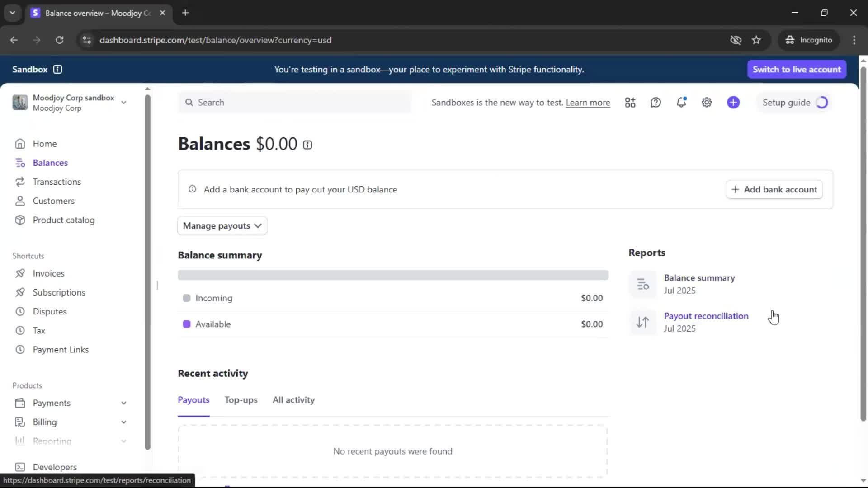The image size is (868, 488).
Task: Open notifications bell icon
Action: click(681, 103)
